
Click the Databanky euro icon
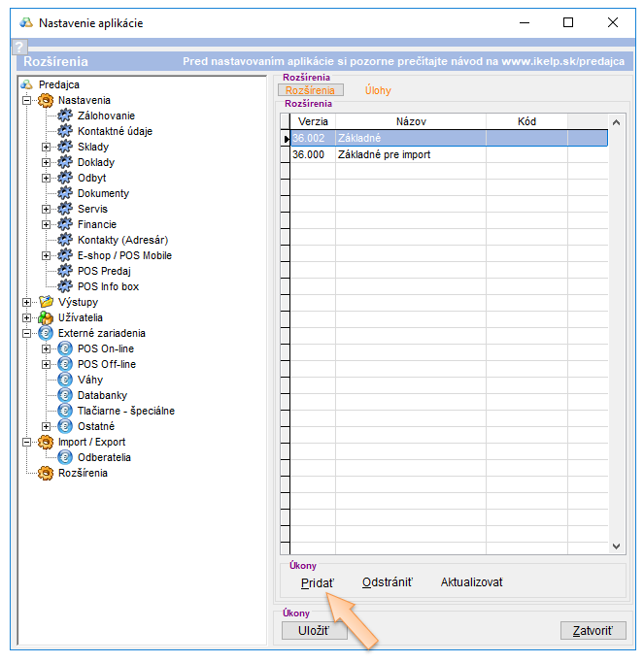coord(66,395)
